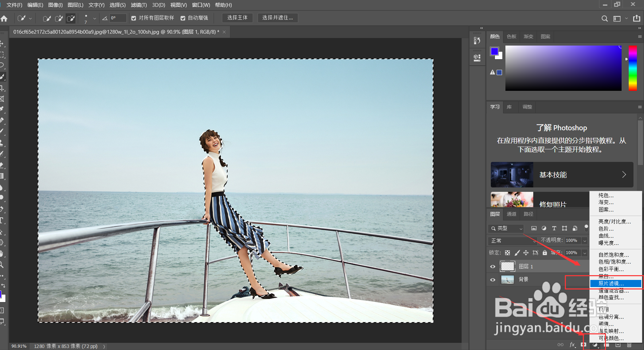Viewport: 644px width, 350px height.
Task: Select the Subtract from Selection mode
Action: (x=71, y=18)
